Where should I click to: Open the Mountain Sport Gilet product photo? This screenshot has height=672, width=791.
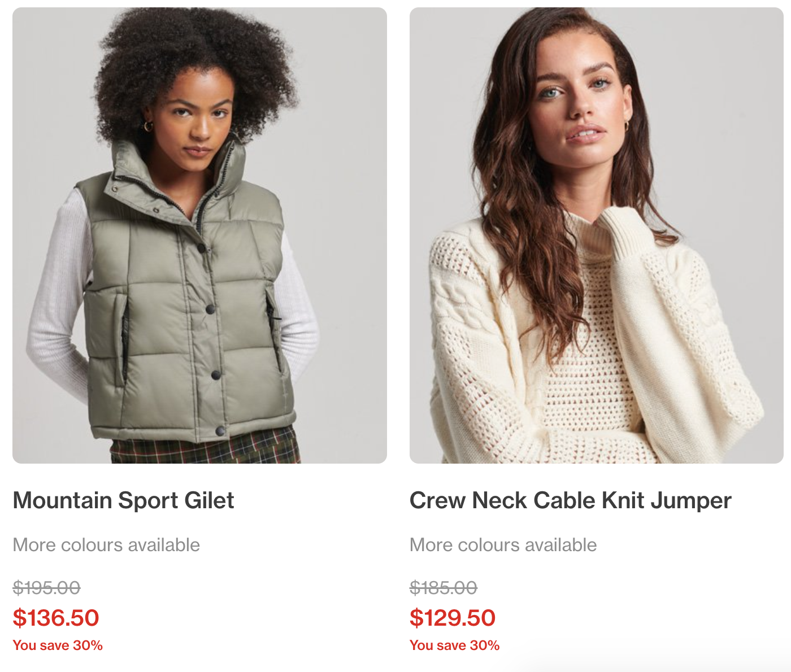point(199,235)
